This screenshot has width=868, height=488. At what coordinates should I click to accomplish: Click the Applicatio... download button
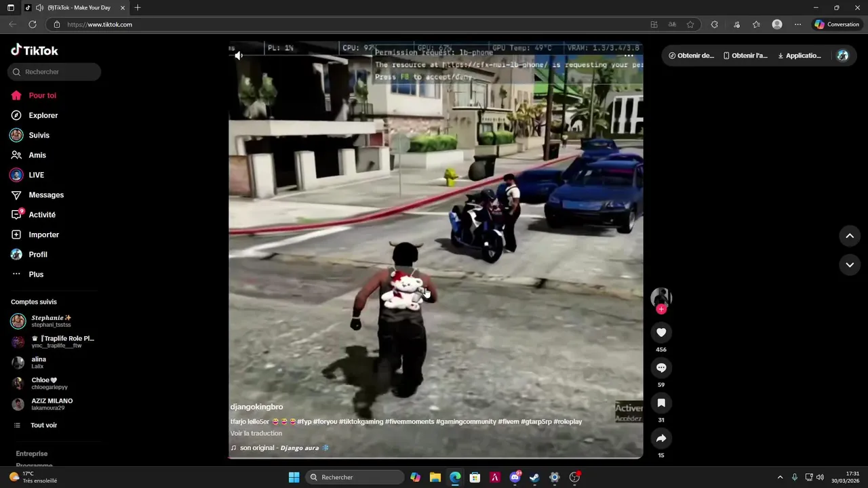[800, 56]
